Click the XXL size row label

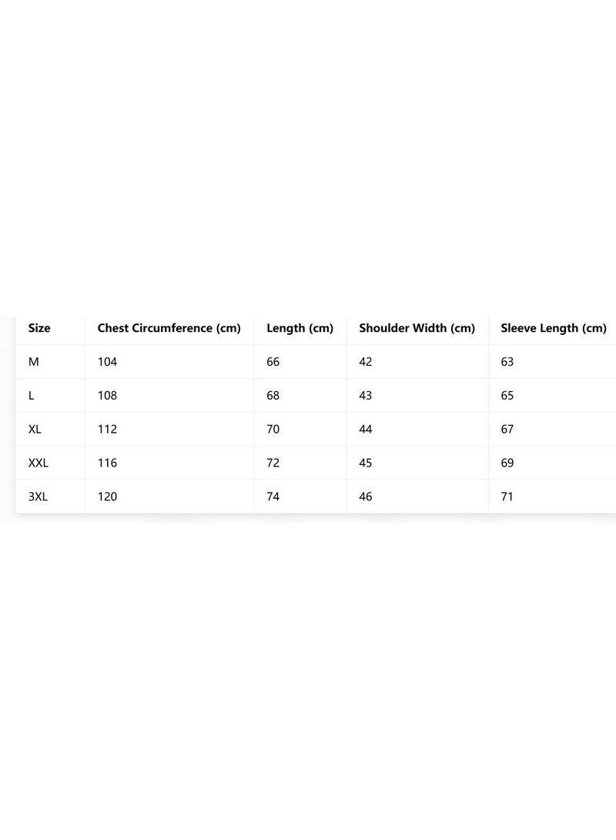(x=38, y=463)
